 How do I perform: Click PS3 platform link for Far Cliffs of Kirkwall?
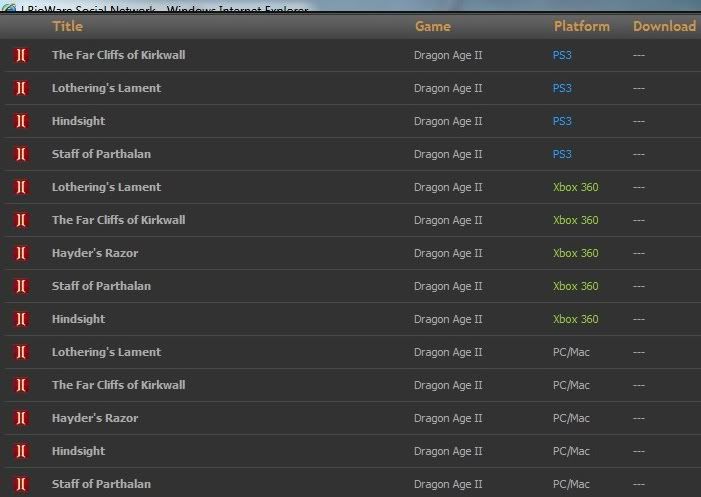(562, 55)
